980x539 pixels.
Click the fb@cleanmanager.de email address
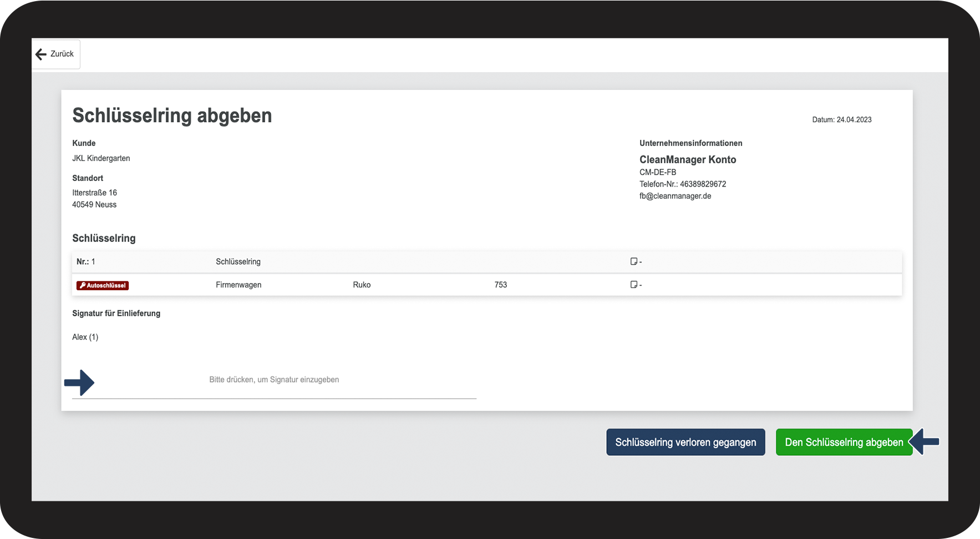point(675,196)
